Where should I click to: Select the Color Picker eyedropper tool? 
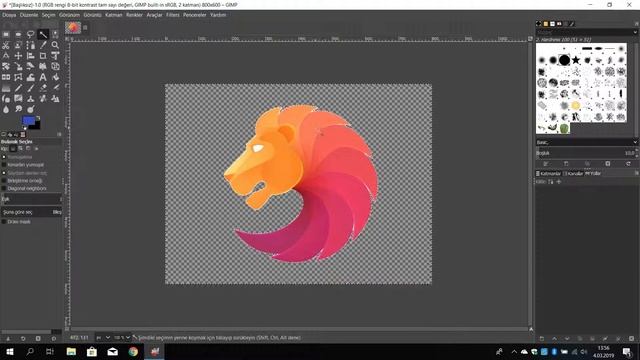[x=43, y=45]
